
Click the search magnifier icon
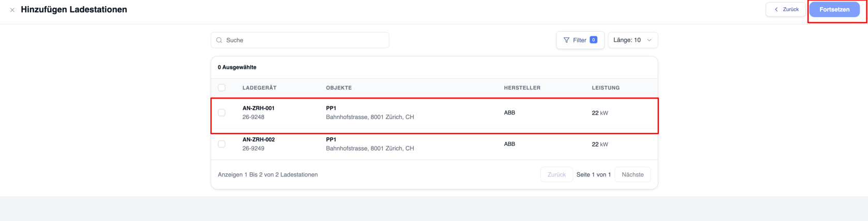[219, 40]
